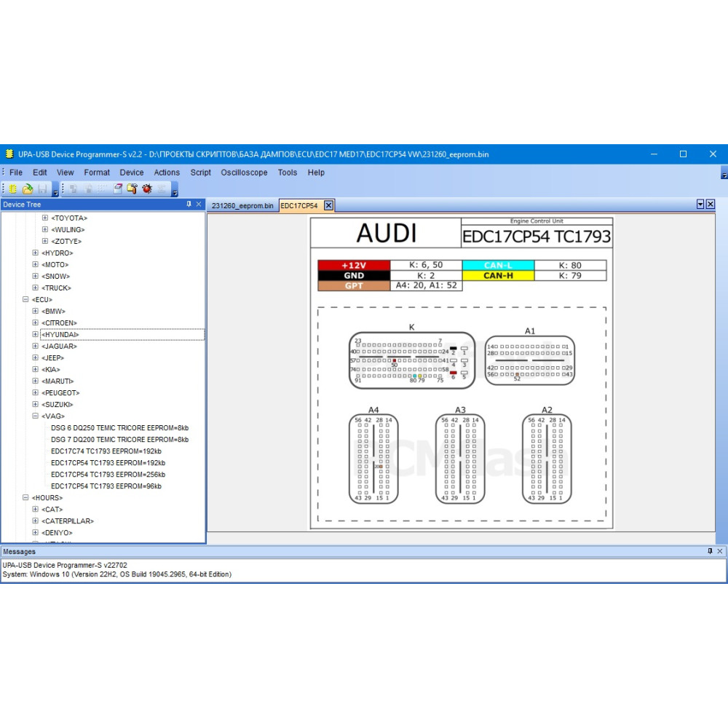This screenshot has width=728, height=728.
Task: Open a file with the folder-arrow icon
Action: point(28,189)
